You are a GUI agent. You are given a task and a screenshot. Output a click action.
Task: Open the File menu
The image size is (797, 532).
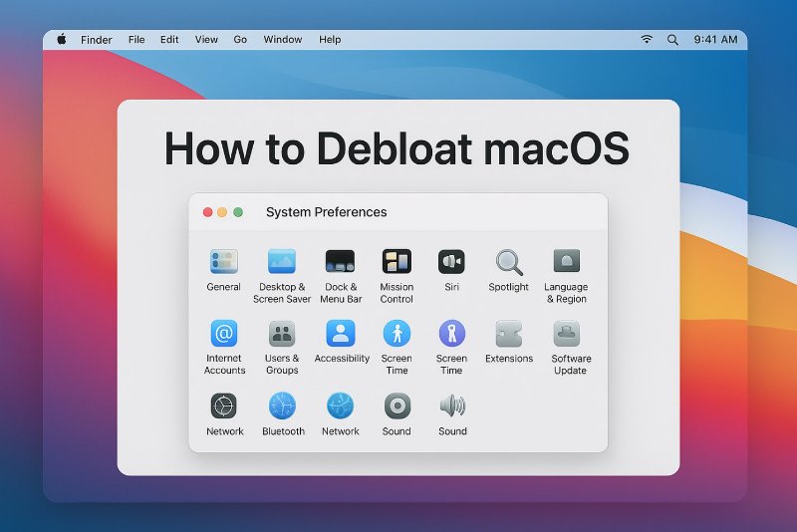(136, 39)
